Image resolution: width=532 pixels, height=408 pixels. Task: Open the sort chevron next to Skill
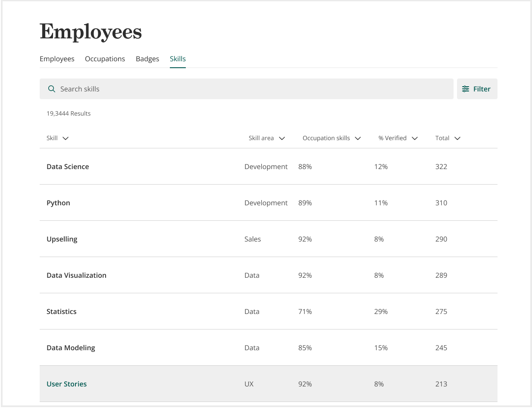(66, 138)
